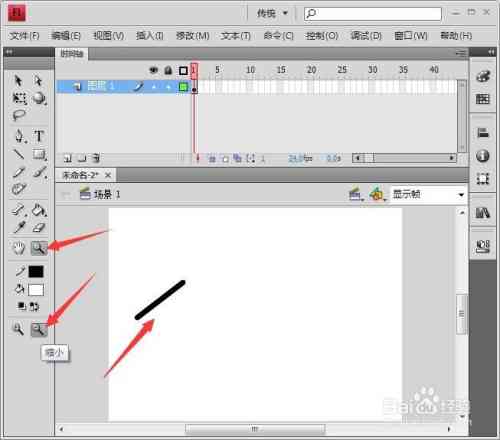Click the Reduce zoom option icon
Viewport: 500px width, 440px height.
[x=39, y=329]
